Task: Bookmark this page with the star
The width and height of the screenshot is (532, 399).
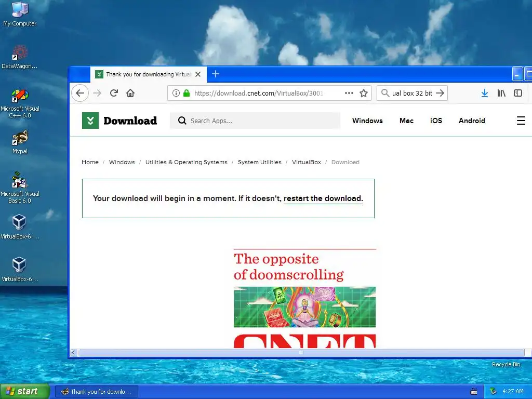Action: [364, 93]
